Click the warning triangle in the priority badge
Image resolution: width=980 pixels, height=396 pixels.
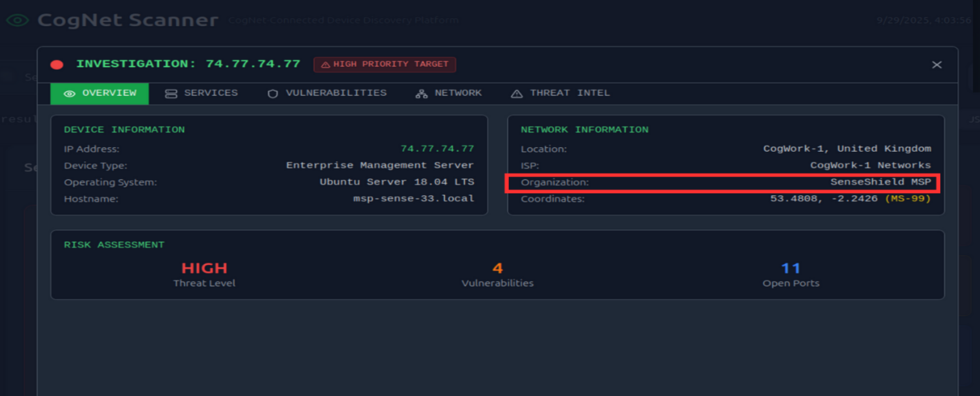click(x=325, y=65)
